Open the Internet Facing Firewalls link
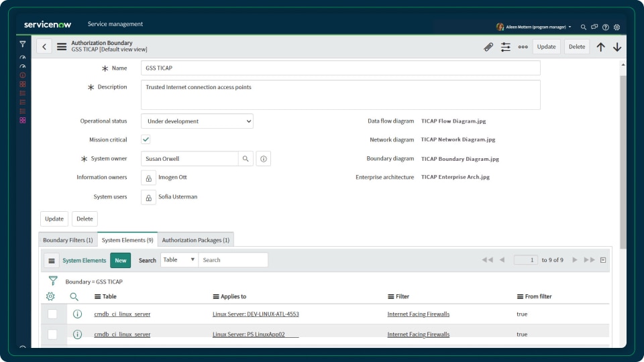Image resolution: width=644 pixels, height=362 pixels. point(419,314)
